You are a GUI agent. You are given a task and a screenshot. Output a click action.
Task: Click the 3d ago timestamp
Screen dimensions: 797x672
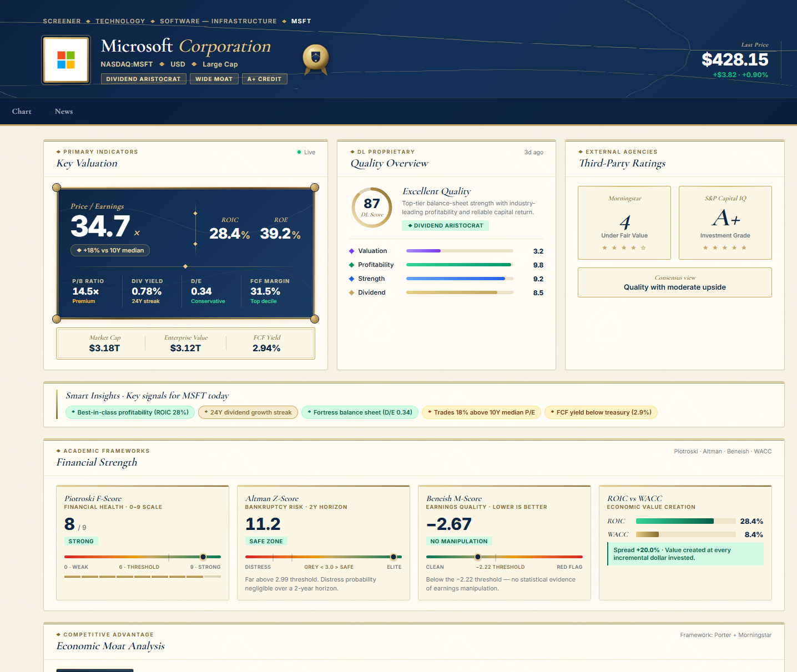coord(534,152)
